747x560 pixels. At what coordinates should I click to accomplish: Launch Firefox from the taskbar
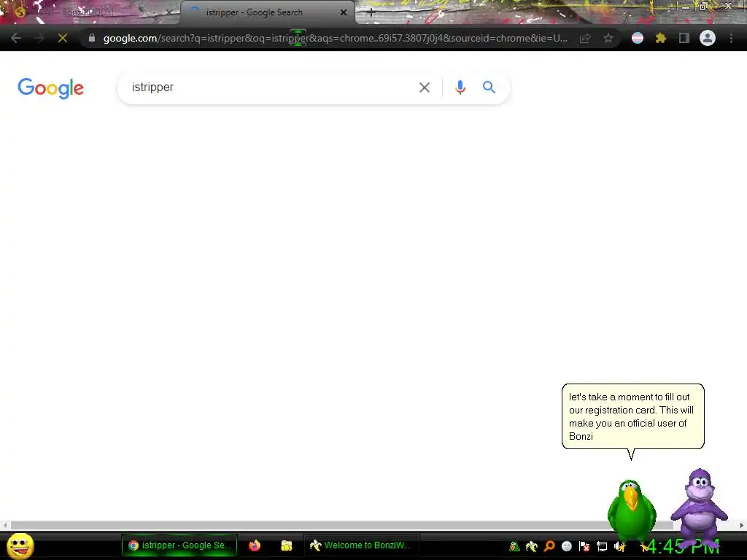point(255,545)
